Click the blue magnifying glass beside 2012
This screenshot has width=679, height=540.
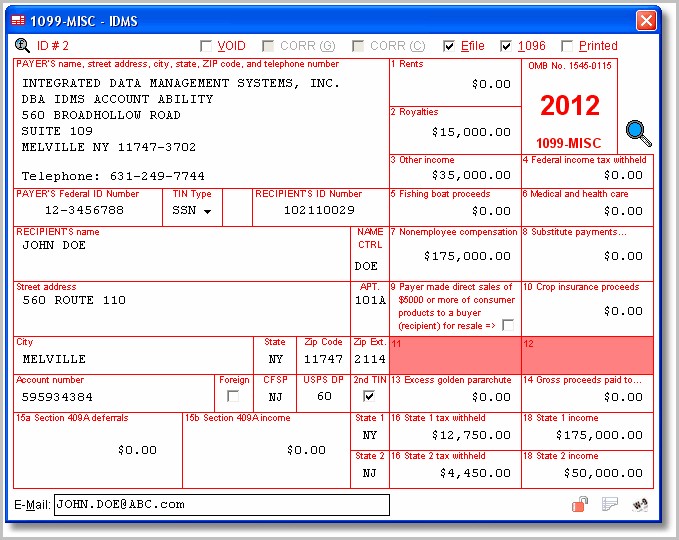point(638,133)
